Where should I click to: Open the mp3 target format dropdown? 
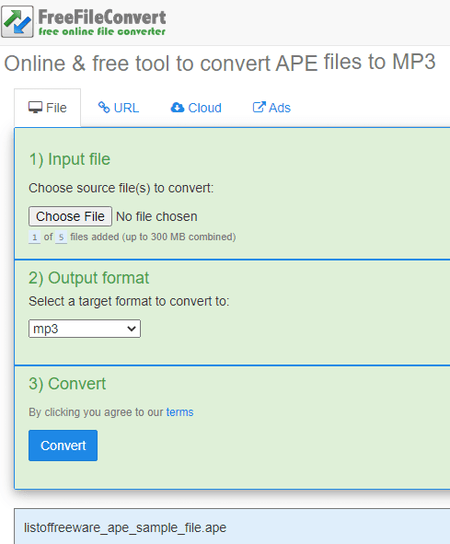pyautogui.click(x=84, y=329)
